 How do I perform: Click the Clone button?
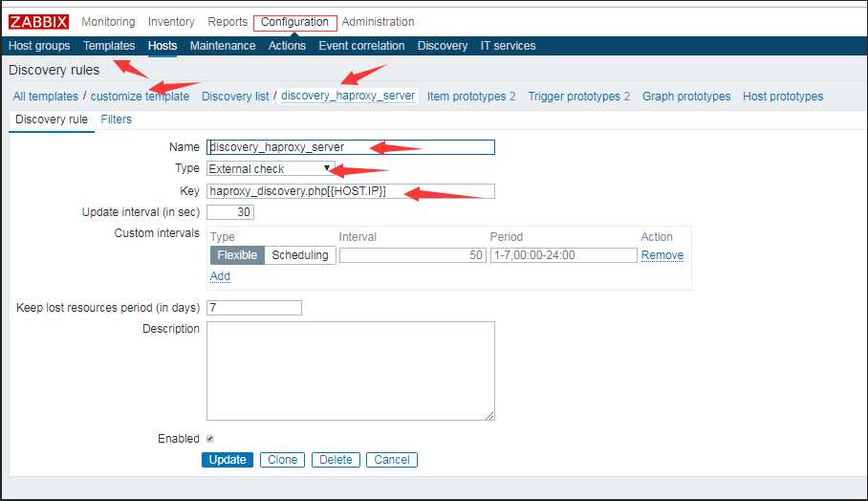[282, 460]
